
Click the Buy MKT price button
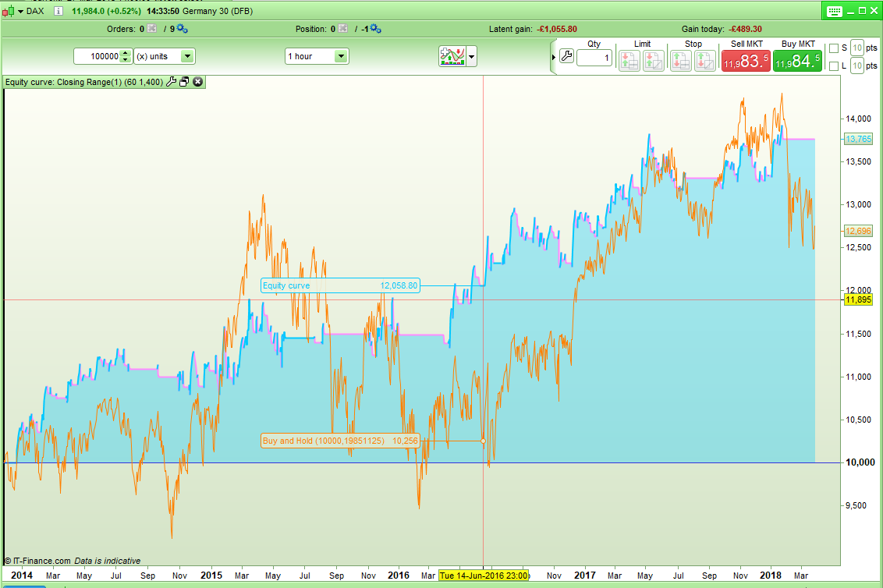click(797, 61)
